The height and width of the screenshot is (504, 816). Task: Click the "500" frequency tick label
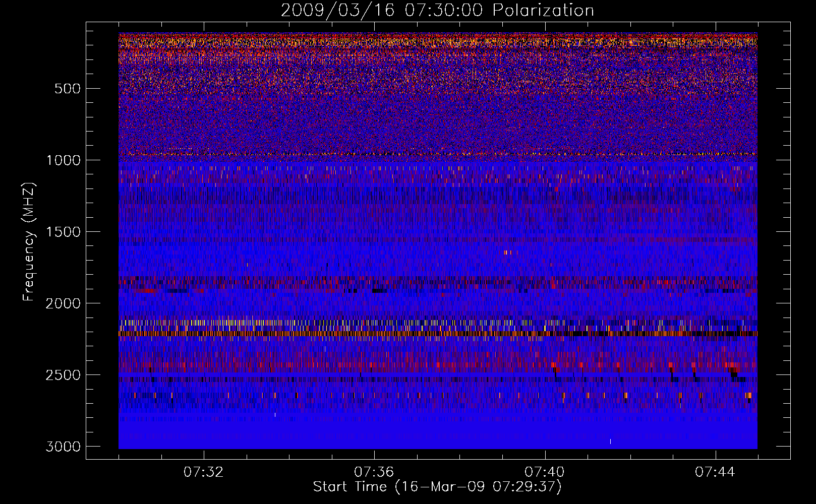67,89
